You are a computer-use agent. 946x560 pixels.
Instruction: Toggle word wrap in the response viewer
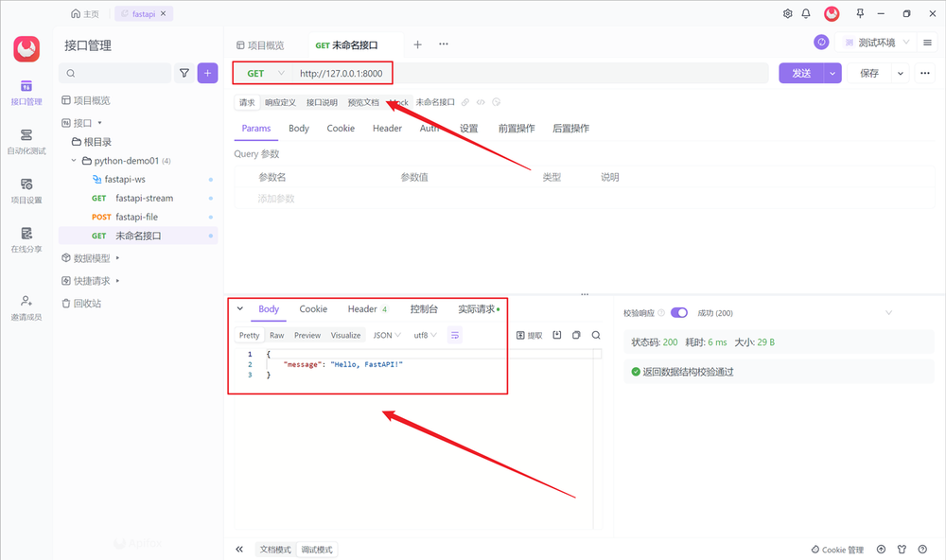453,335
